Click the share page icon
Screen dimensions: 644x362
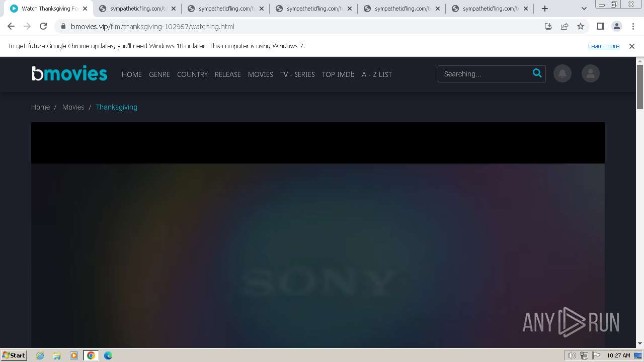pyautogui.click(x=565, y=26)
